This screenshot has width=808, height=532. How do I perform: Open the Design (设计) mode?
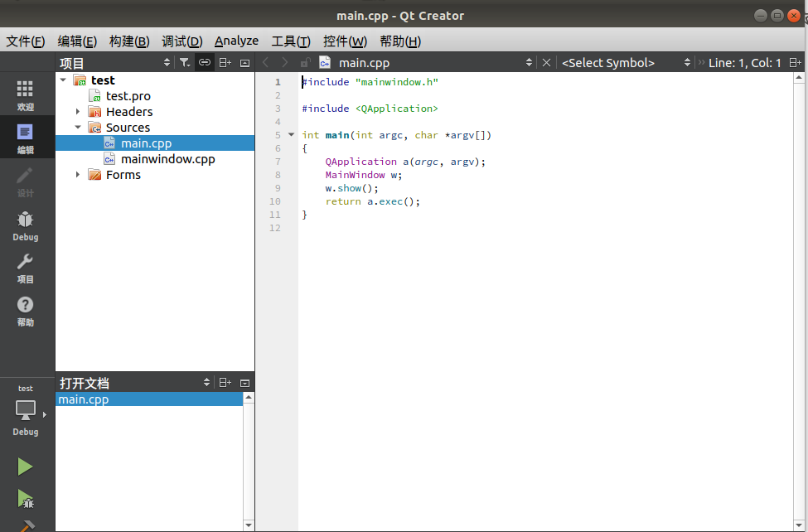(25, 181)
